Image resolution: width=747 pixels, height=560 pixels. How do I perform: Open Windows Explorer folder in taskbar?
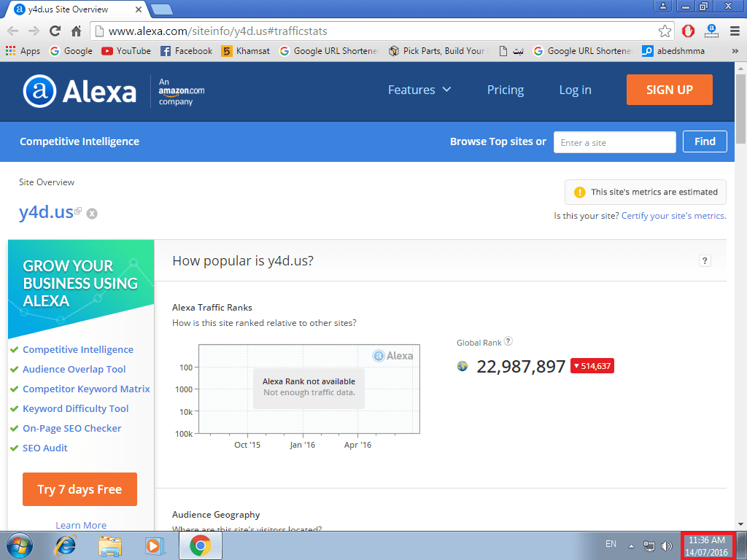tap(110, 545)
